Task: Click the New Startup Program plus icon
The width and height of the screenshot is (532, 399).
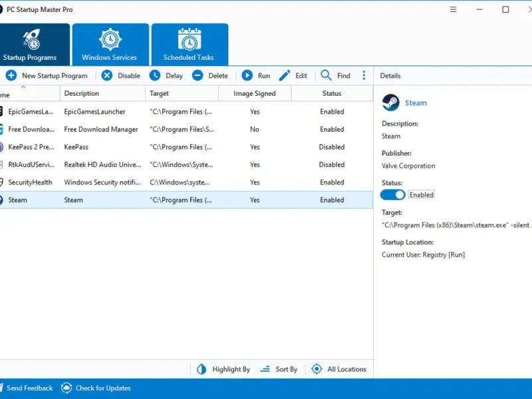Action: (11, 76)
